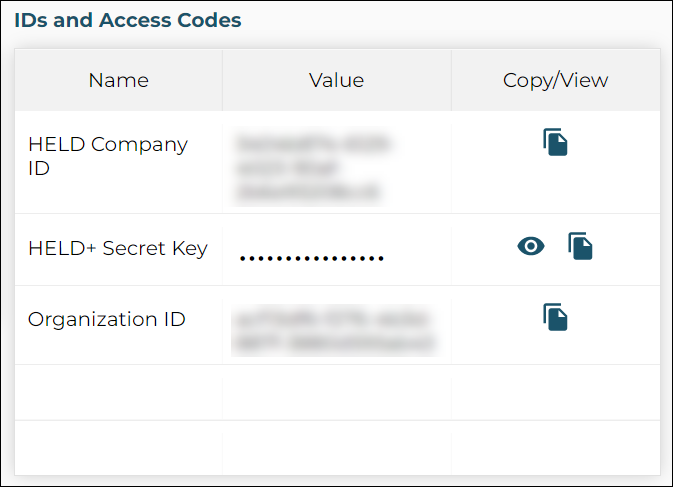Click the last empty row's Value cell
Viewport: 673px width, 487px height.
tap(336, 448)
